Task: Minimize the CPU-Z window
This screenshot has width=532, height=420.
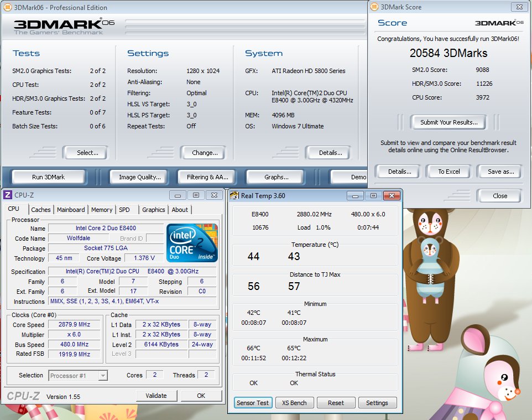Action: 178,195
